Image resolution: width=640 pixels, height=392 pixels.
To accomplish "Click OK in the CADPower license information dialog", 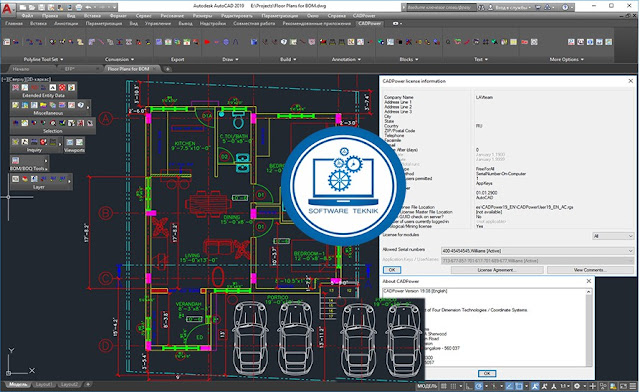I will click(x=392, y=270).
